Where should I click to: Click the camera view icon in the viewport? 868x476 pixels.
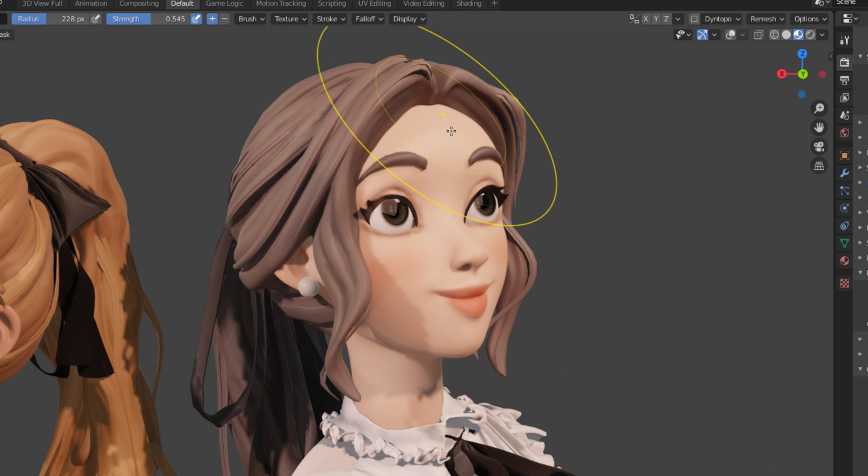pos(819,146)
